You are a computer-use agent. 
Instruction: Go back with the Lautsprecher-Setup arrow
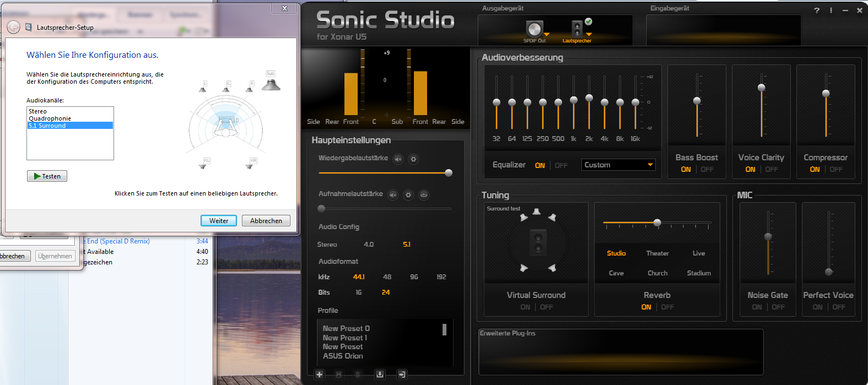click(x=13, y=27)
